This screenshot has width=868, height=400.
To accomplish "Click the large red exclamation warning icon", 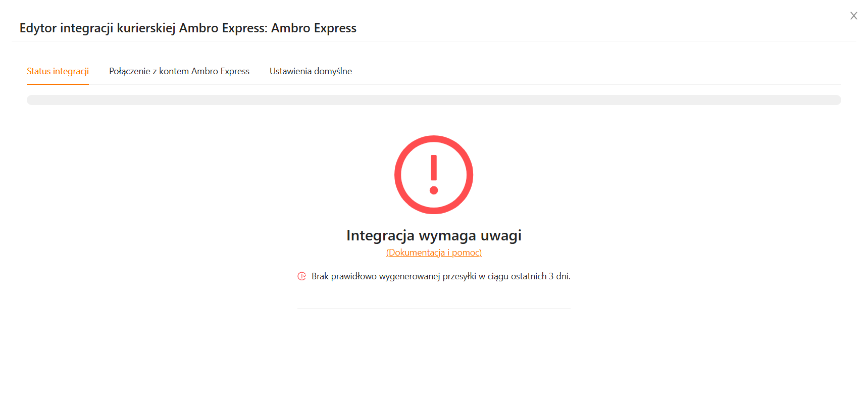I will (433, 175).
